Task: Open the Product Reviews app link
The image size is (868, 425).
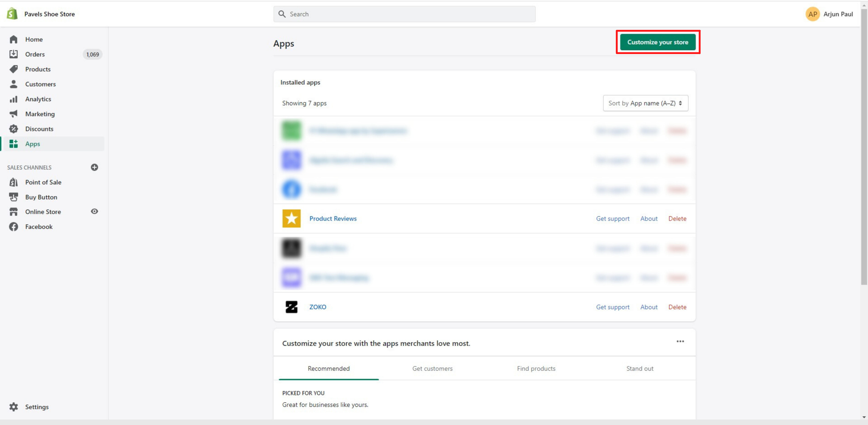Action: pyautogui.click(x=333, y=219)
